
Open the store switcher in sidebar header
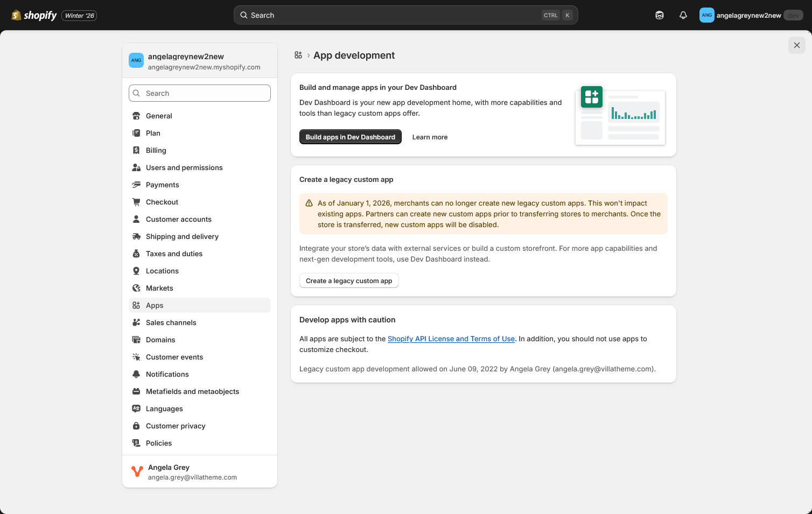click(x=200, y=61)
